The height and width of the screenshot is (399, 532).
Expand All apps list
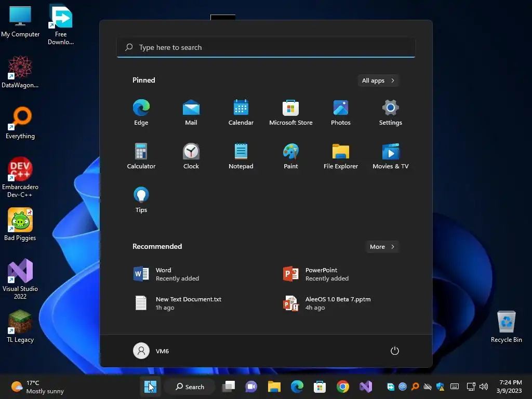click(x=378, y=81)
